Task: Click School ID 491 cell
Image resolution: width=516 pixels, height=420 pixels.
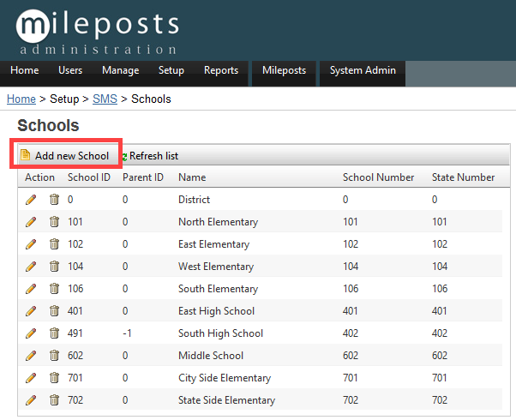Action: click(x=75, y=333)
